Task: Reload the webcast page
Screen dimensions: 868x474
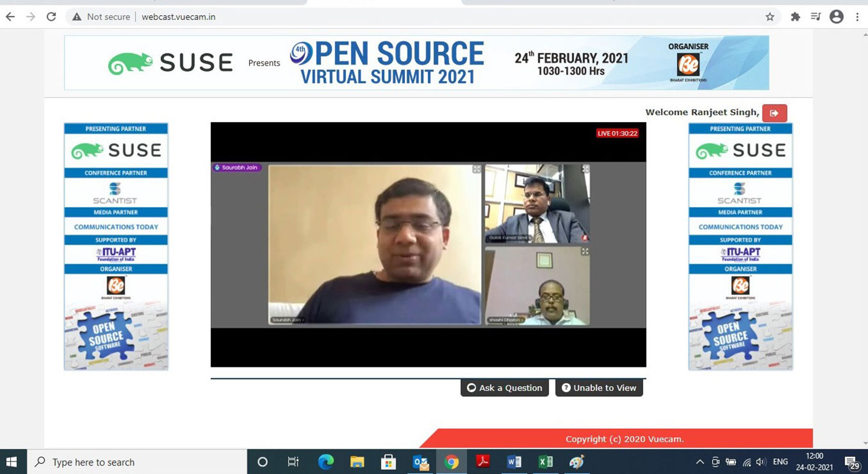Action: point(51,17)
